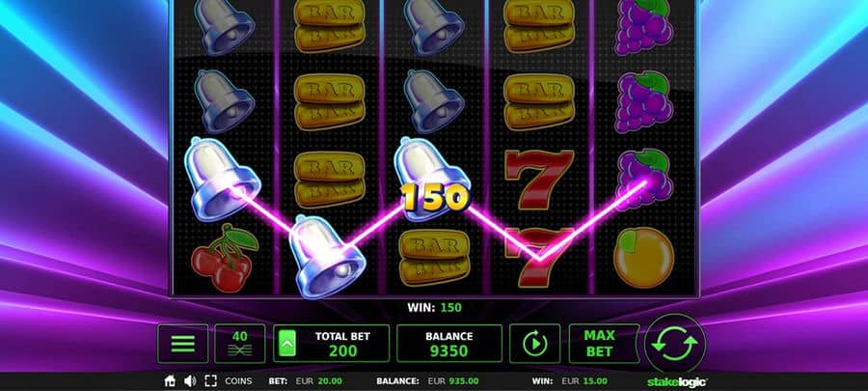Click the Stakelogic logo

pos(677,381)
